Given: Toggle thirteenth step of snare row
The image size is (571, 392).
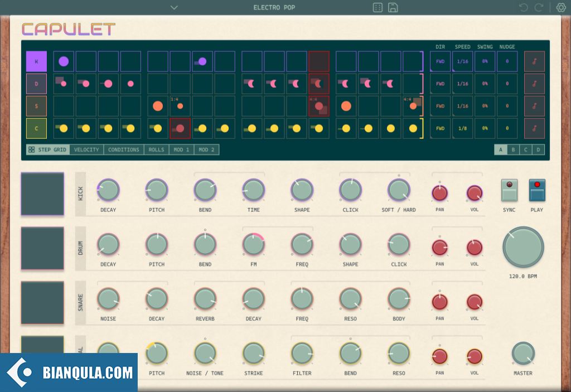Looking at the screenshot, I should point(346,106).
